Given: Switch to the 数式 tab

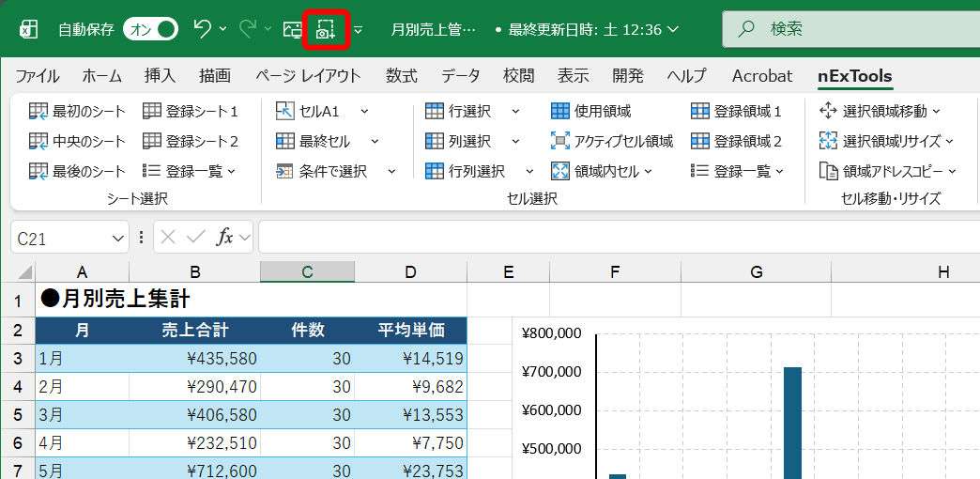Looking at the screenshot, I should coord(401,76).
